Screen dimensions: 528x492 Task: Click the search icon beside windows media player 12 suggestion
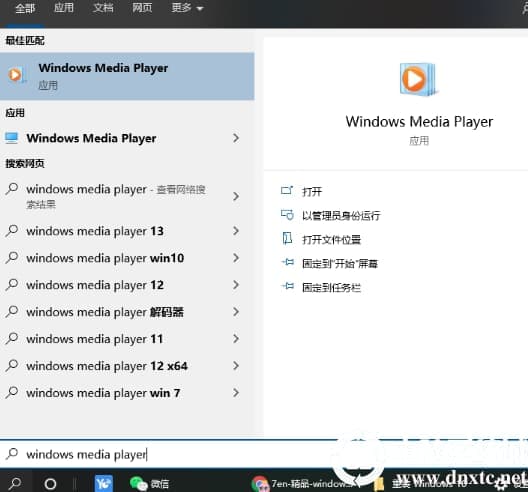point(12,285)
